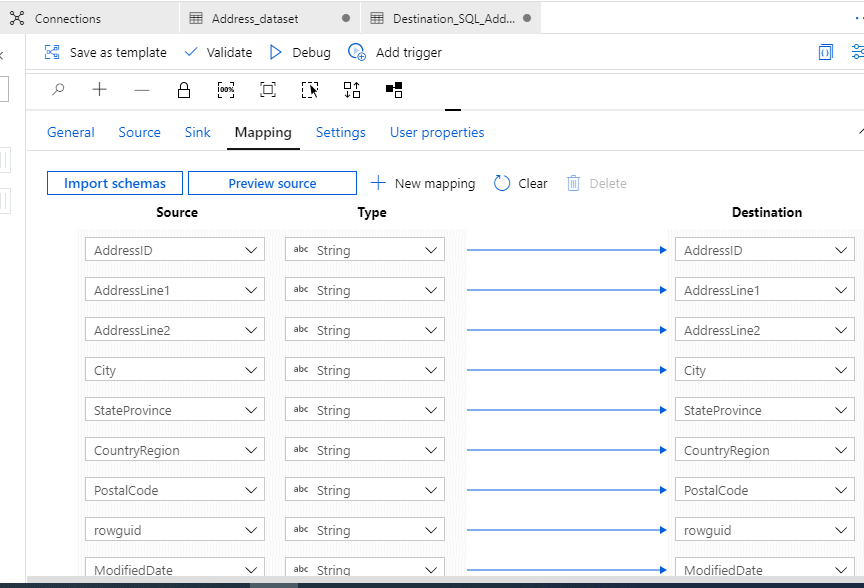864x588 pixels.
Task: Open the City type dropdown
Action: (431, 370)
